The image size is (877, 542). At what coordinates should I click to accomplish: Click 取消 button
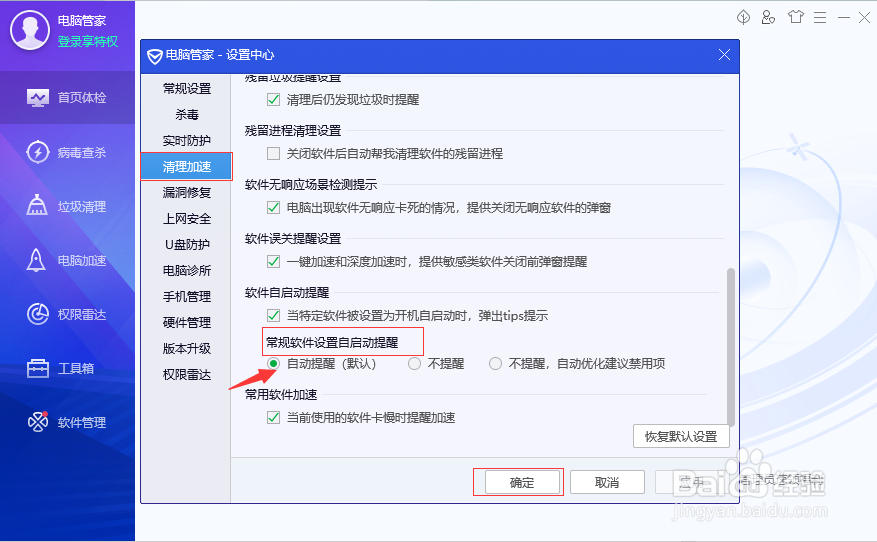[x=607, y=482]
